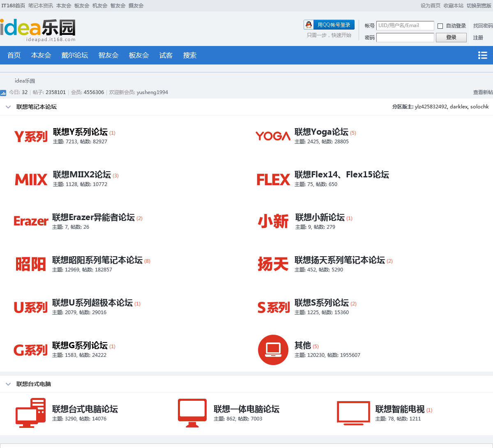The height and width of the screenshot is (448, 493).
Task: Open IT168首页 in the top bar
Action: point(13,6)
